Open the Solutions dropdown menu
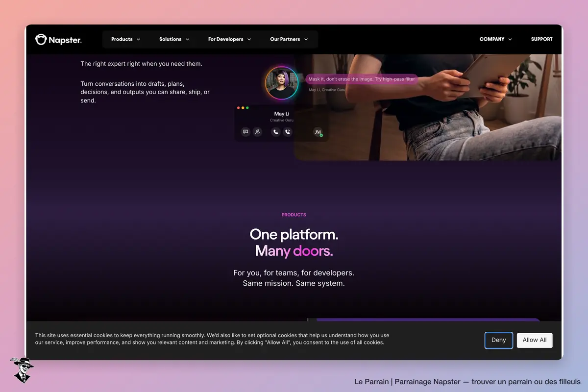The image size is (588, 392). pos(174,39)
